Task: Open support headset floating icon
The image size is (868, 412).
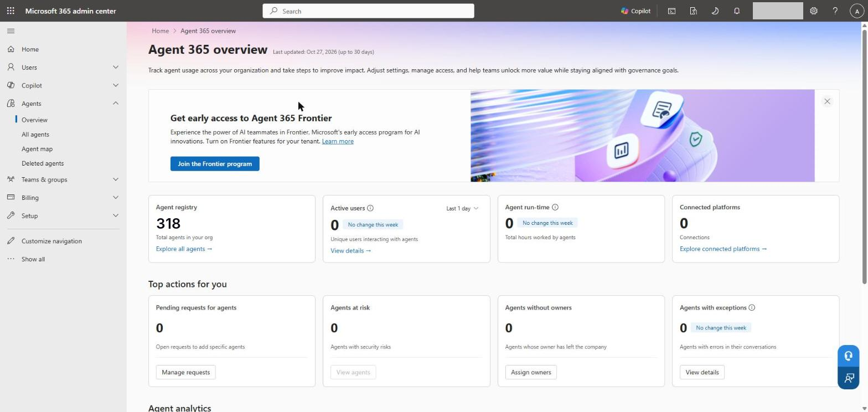Action: pos(848,356)
